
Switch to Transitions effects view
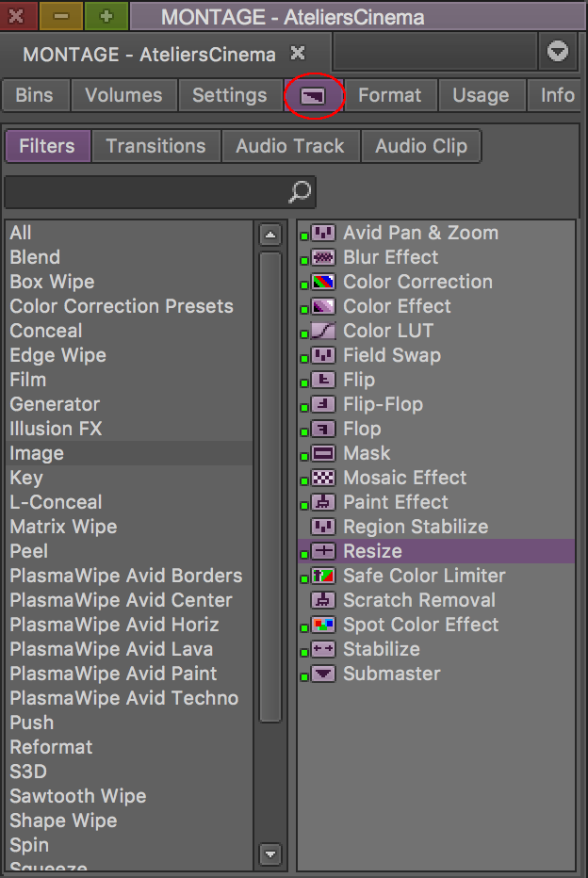[x=155, y=146]
